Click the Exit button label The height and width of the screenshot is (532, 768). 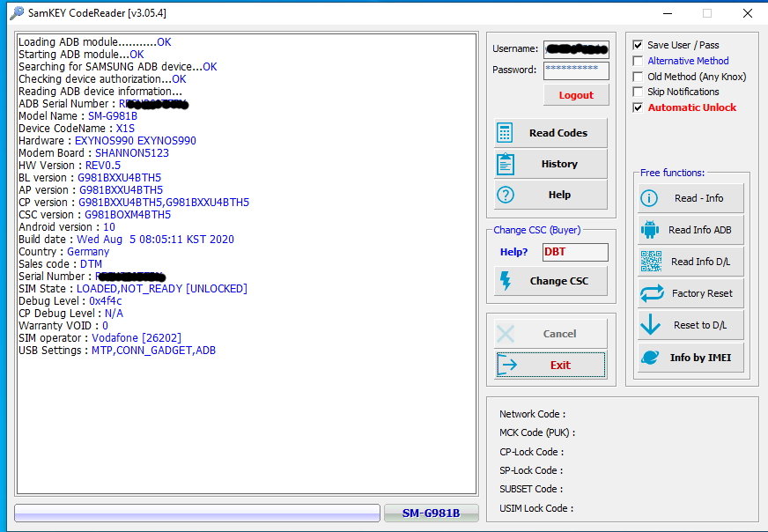560,365
